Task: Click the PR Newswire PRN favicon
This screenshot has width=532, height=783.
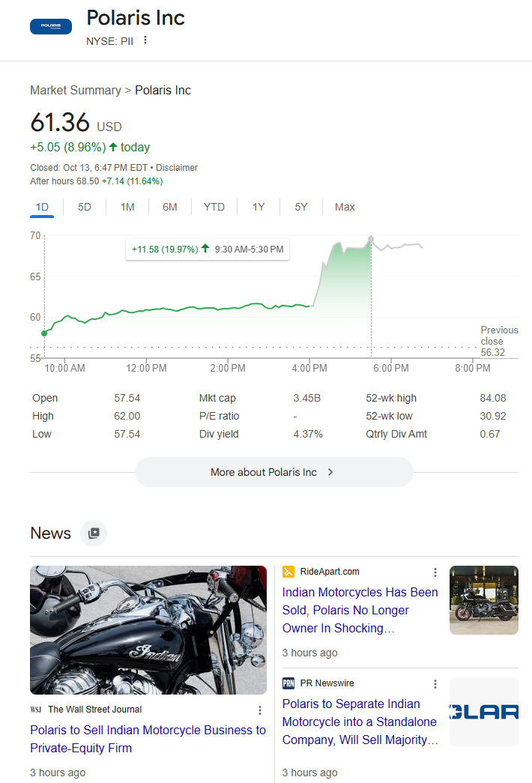Action: pos(288,683)
